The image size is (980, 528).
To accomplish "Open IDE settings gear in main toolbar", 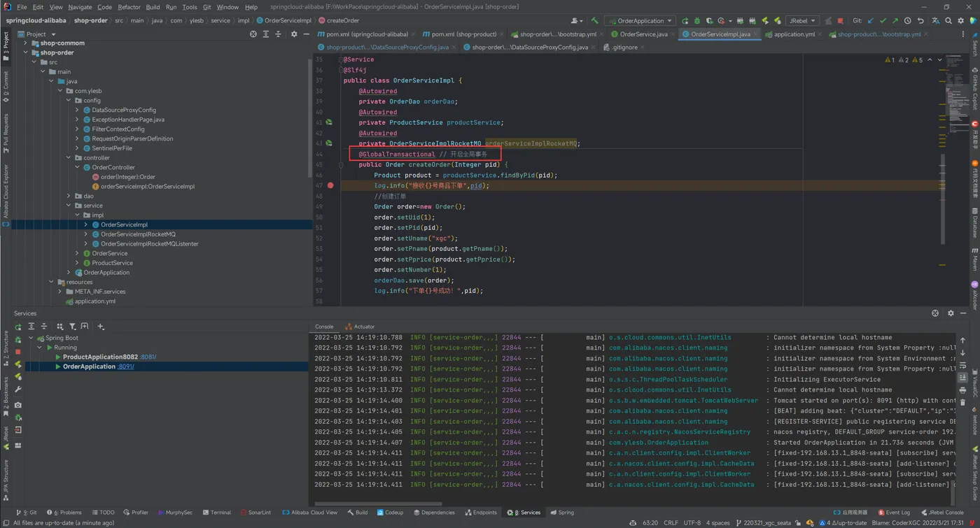I will [961, 21].
